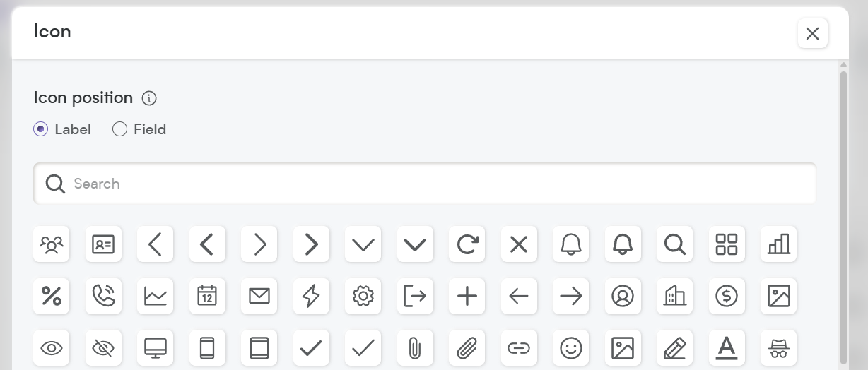The image size is (868, 370).
Task: Click the icon Search input field
Action: click(425, 184)
